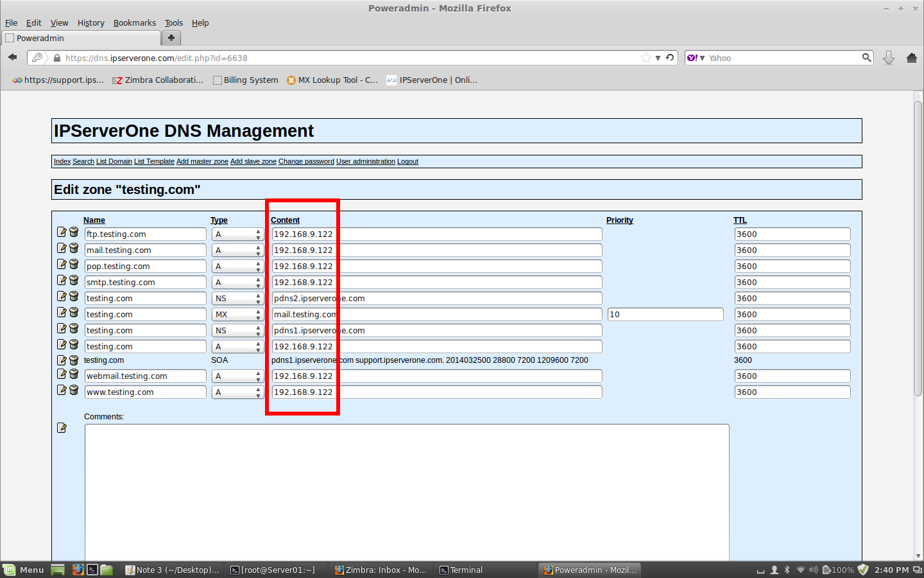Open the List Domain link

pos(114,161)
